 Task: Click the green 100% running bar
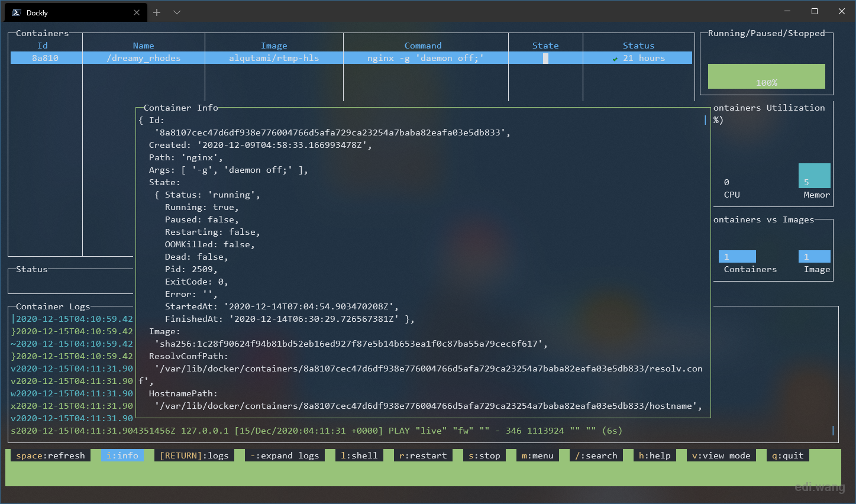(767, 76)
